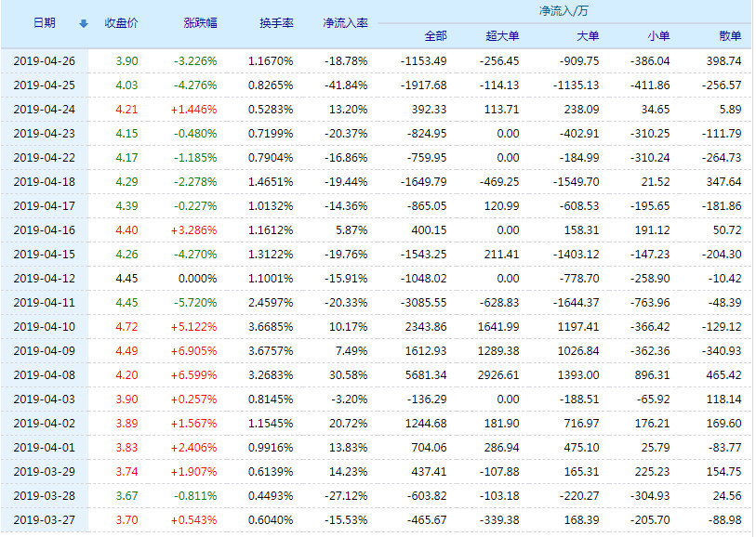Select the 大单 sub-column header
Image resolution: width=756 pixels, height=537 pixels.
pyautogui.click(x=588, y=36)
